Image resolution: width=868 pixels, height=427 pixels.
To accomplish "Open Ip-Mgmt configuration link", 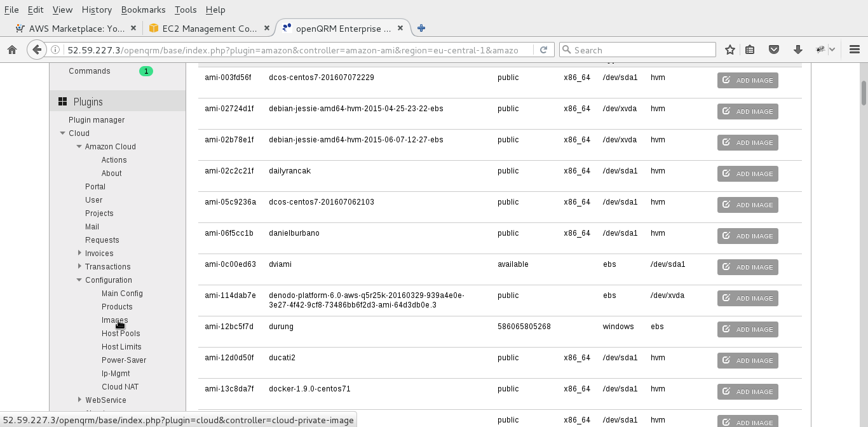I will click(x=116, y=374).
